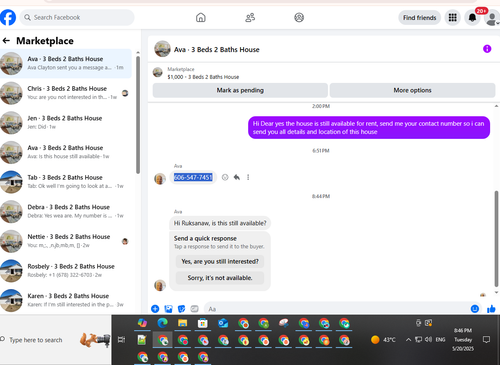Open the More options dropdown
Image resolution: width=500 pixels, height=365 pixels.
click(412, 90)
